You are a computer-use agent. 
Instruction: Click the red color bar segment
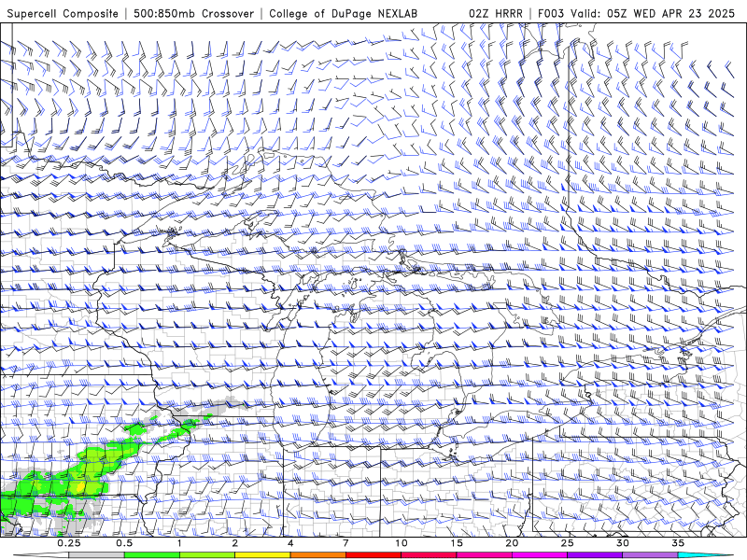373,555
